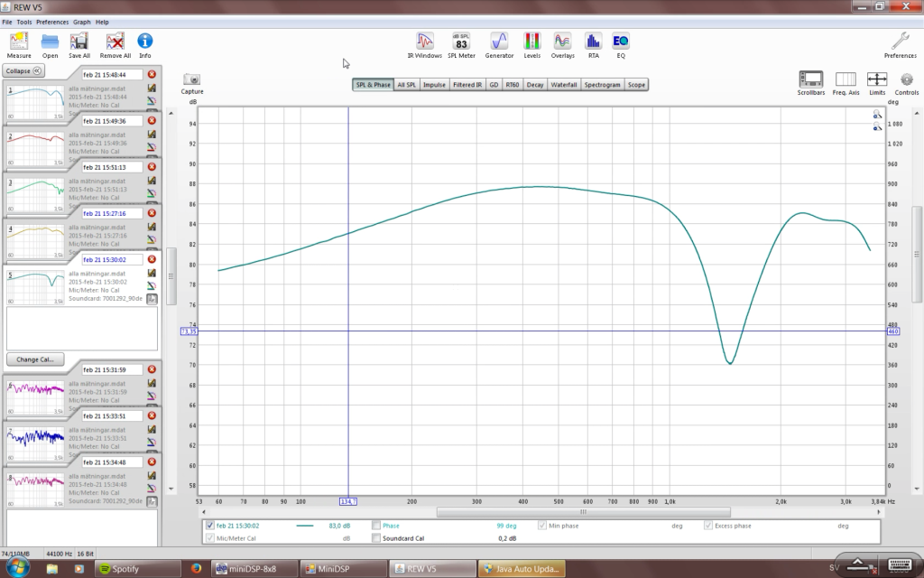Remove measurement feb 21 15:31:59
The width and height of the screenshot is (924, 578).
[152, 369]
